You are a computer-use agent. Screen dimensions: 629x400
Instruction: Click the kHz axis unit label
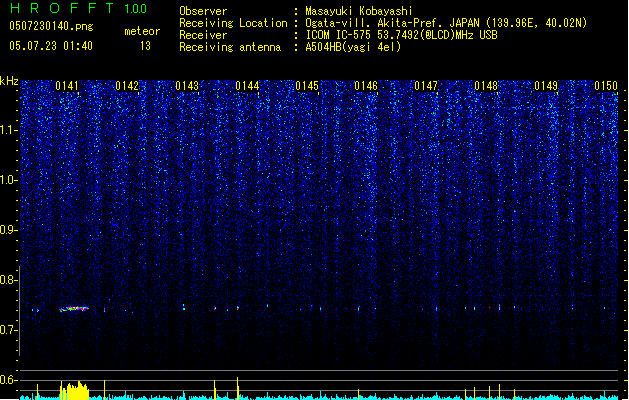tap(9, 81)
